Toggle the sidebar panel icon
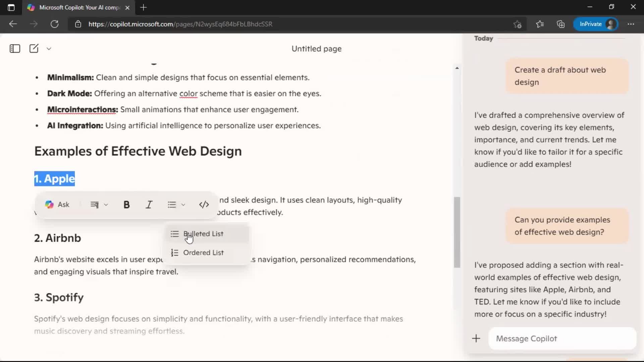The height and width of the screenshot is (362, 644). pyautogui.click(x=15, y=49)
